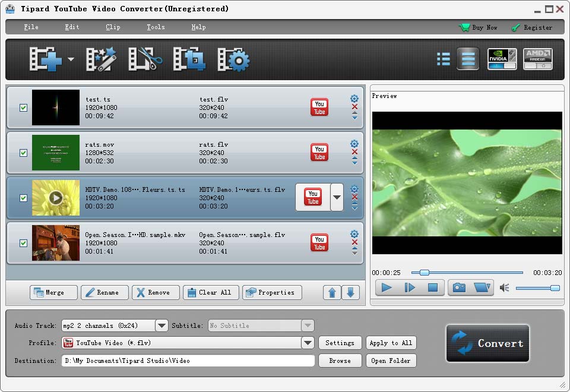Expand the Audio Track dropdown
570x392 pixels.
coord(161,325)
